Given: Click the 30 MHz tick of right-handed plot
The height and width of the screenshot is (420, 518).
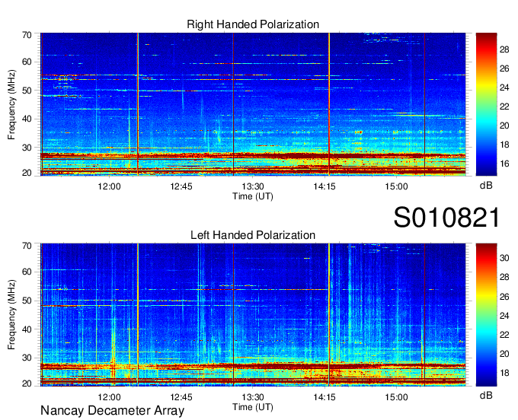Looking at the screenshot, I should [x=27, y=148].
